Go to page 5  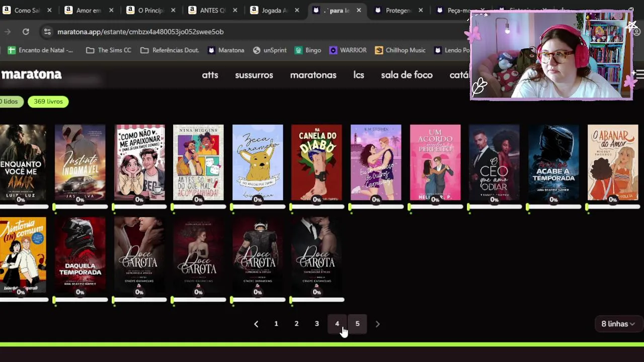(357, 324)
